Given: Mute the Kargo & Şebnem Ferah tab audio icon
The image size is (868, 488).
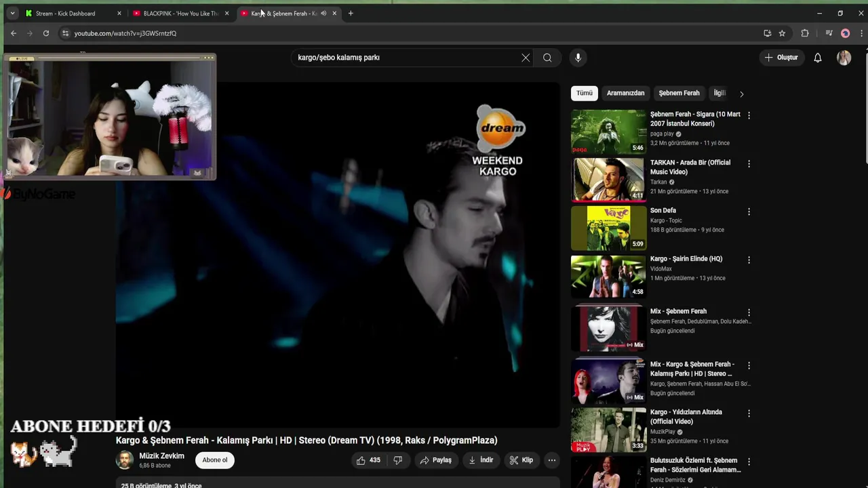Looking at the screenshot, I should click(323, 13).
